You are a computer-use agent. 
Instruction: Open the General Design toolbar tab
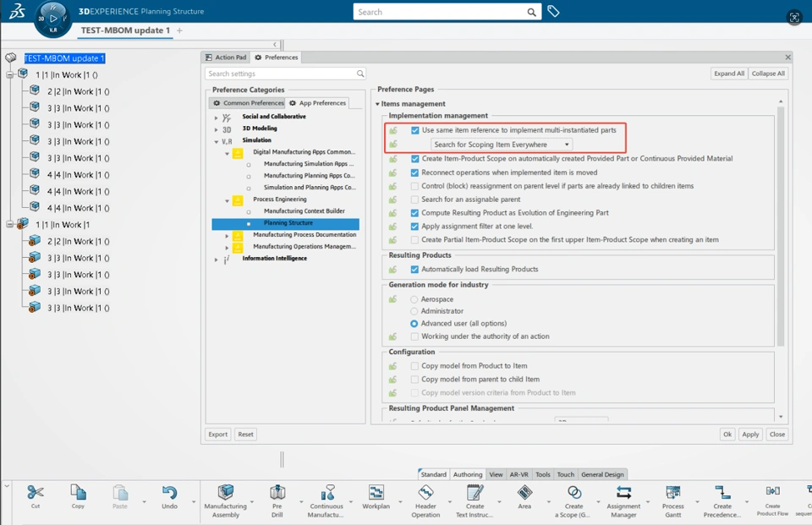[602, 474]
